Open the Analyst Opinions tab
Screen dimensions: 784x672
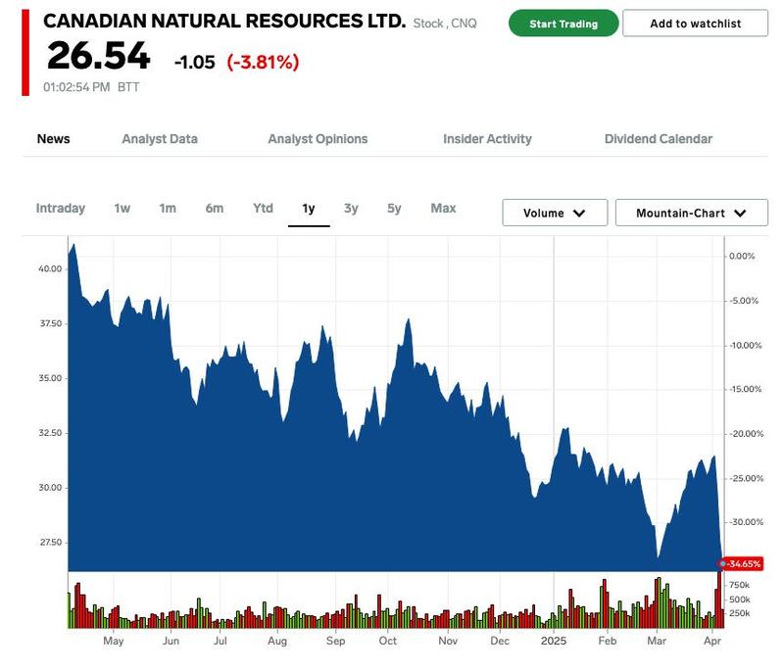point(318,139)
